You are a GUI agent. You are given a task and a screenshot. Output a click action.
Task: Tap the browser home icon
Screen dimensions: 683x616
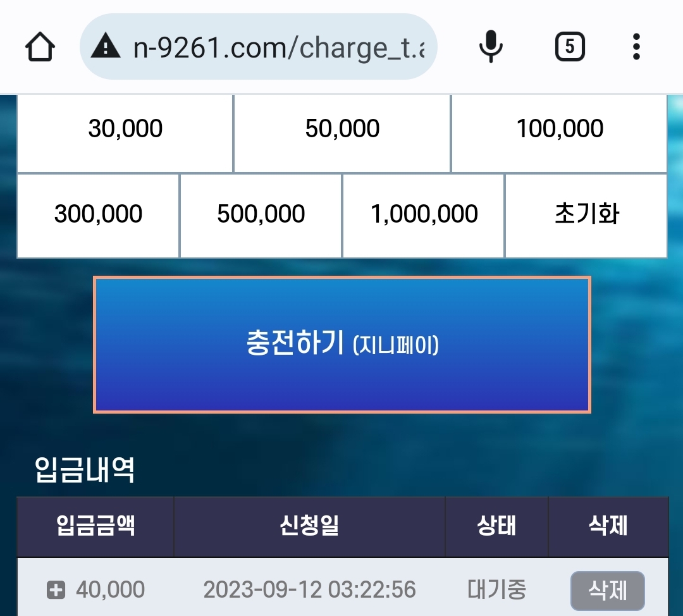(x=40, y=47)
